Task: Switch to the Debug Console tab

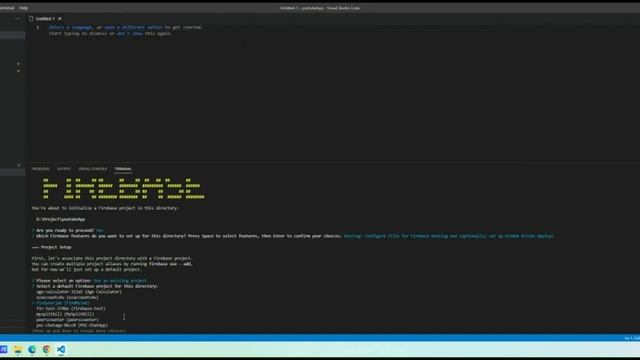Action: coord(93,169)
